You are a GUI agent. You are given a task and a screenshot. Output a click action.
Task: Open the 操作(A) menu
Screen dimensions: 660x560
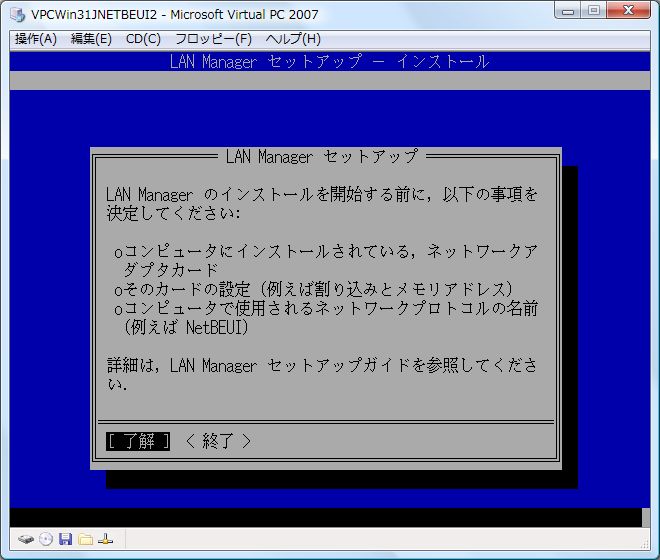coord(36,39)
